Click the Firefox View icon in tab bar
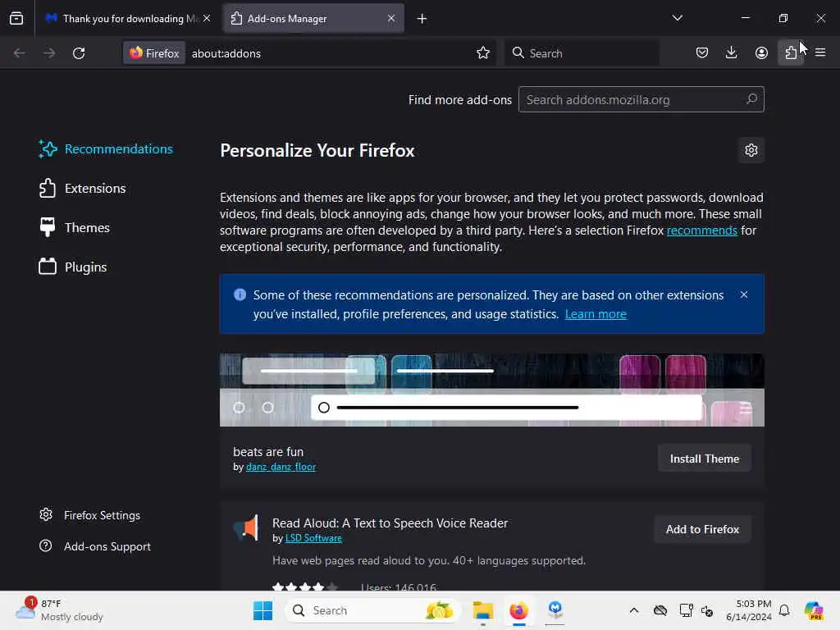The width and height of the screenshot is (840, 630). (x=16, y=19)
